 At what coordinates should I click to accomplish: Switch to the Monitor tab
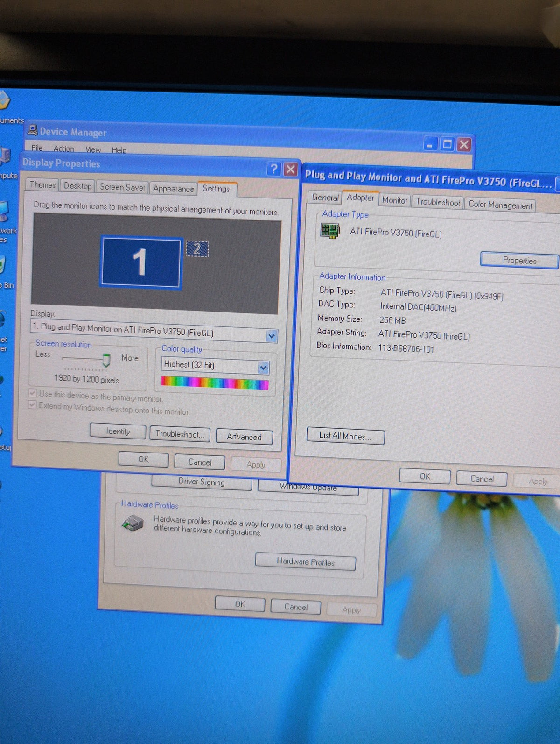(x=394, y=200)
